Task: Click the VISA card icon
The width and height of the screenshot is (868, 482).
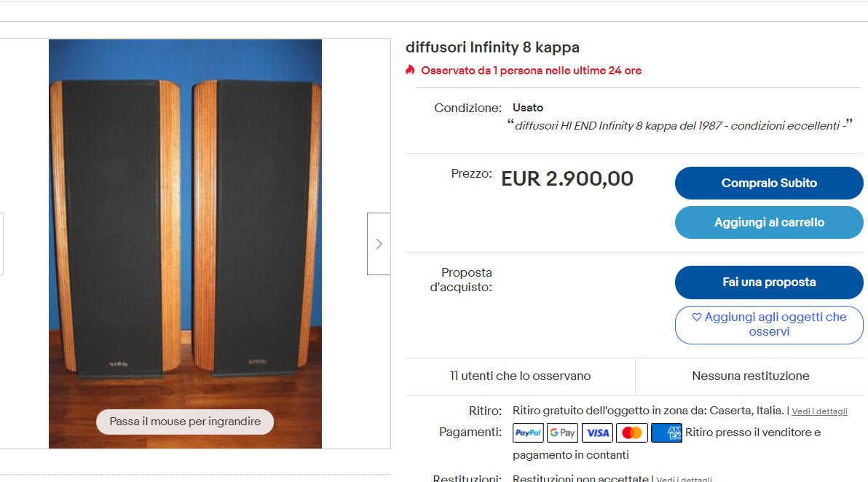Action: [597, 432]
